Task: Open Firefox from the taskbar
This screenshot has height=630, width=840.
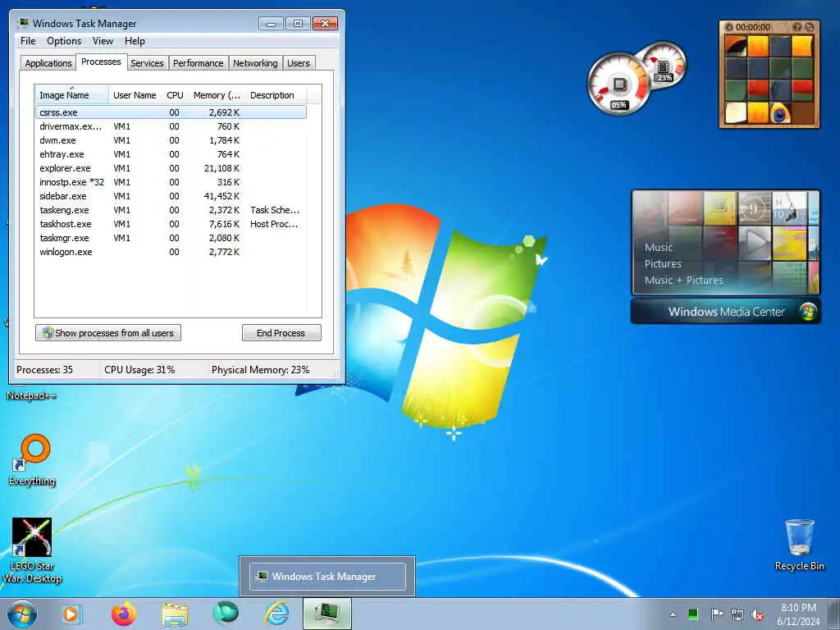Action: coord(123,614)
